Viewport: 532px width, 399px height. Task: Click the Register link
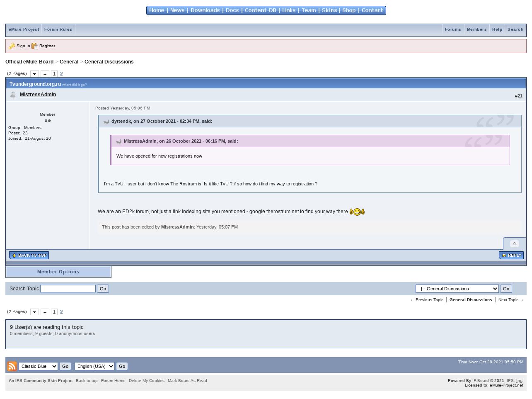[x=47, y=46]
